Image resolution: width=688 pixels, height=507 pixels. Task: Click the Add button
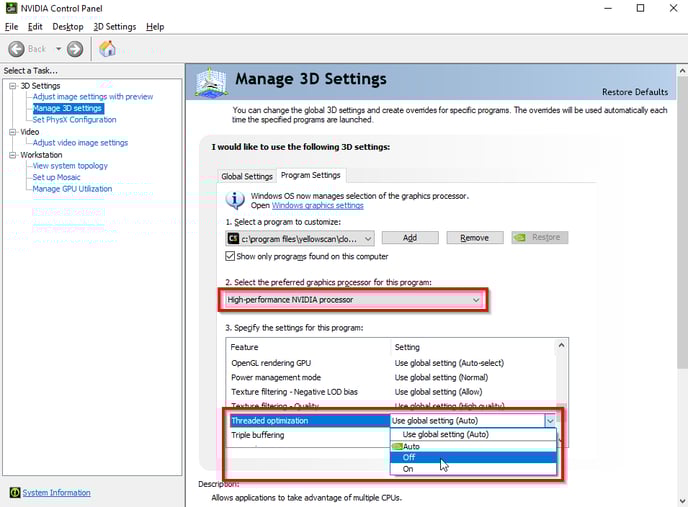tap(410, 237)
